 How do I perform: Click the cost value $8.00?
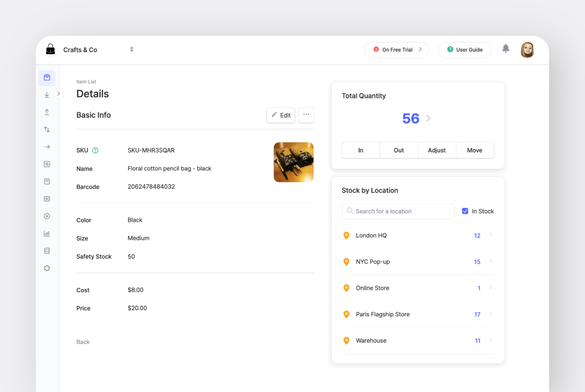click(x=135, y=290)
